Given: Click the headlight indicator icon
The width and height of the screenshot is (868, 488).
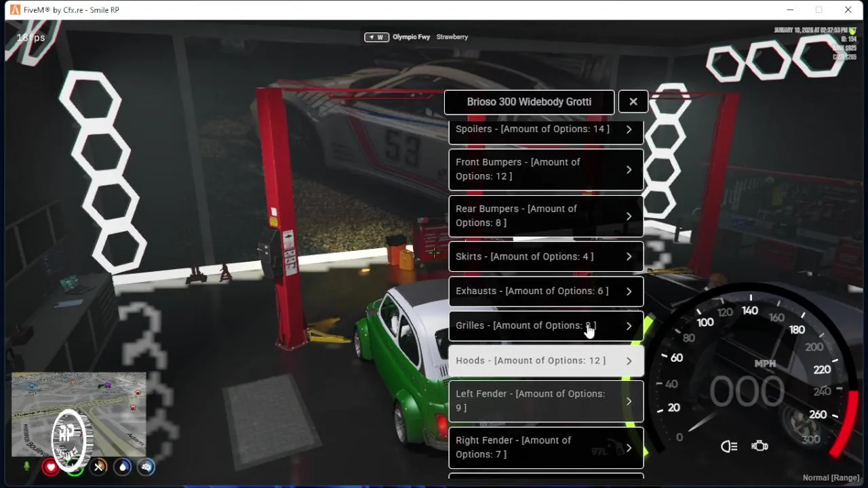Looking at the screenshot, I should pos(729,446).
